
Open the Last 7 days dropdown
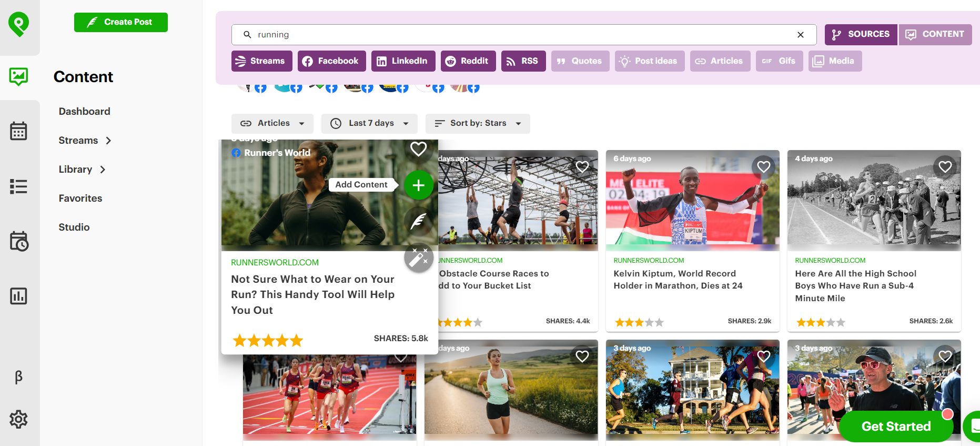[x=369, y=123]
